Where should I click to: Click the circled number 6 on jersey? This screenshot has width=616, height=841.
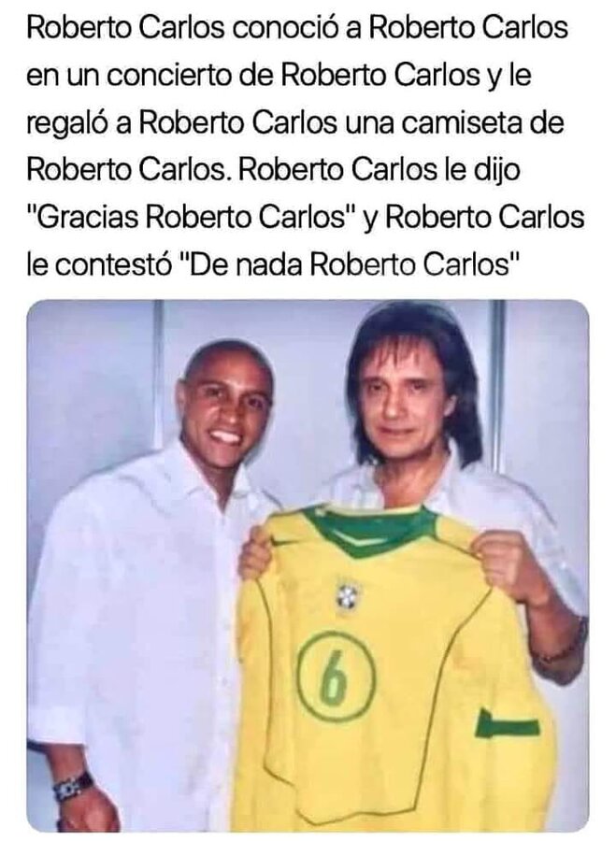click(x=336, y=676)
